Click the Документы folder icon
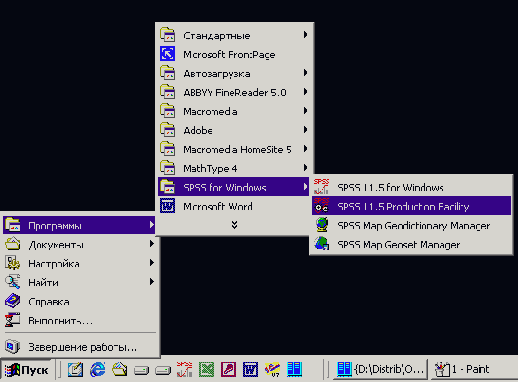This screenshot has width=518, height=382. [13, 244]
